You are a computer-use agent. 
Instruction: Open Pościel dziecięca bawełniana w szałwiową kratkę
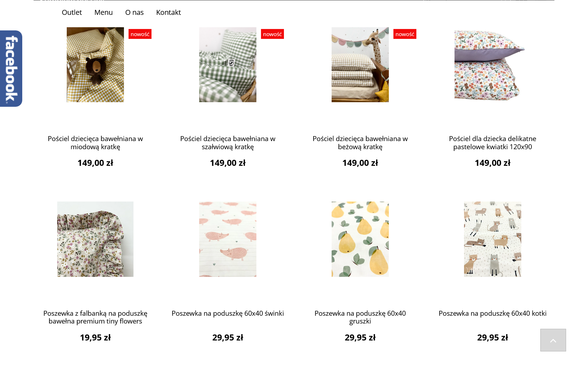[227, 142]
